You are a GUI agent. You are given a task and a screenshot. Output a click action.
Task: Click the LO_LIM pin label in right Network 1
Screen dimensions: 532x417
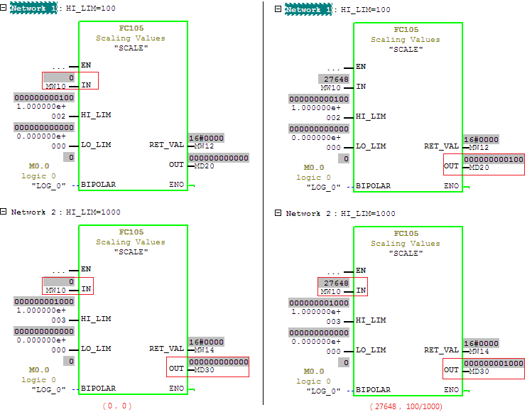(x=370, y=146)
